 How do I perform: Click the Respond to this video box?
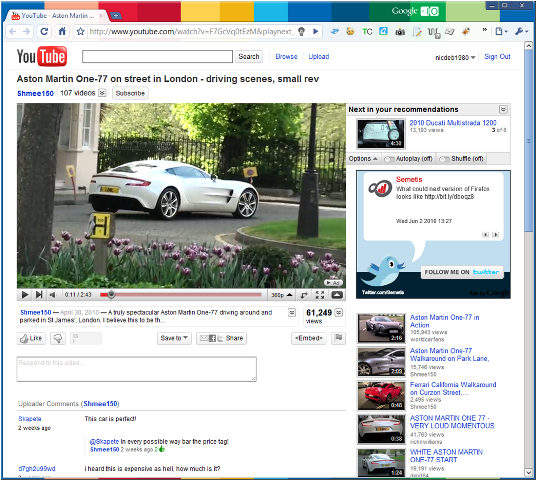point(137,369)
